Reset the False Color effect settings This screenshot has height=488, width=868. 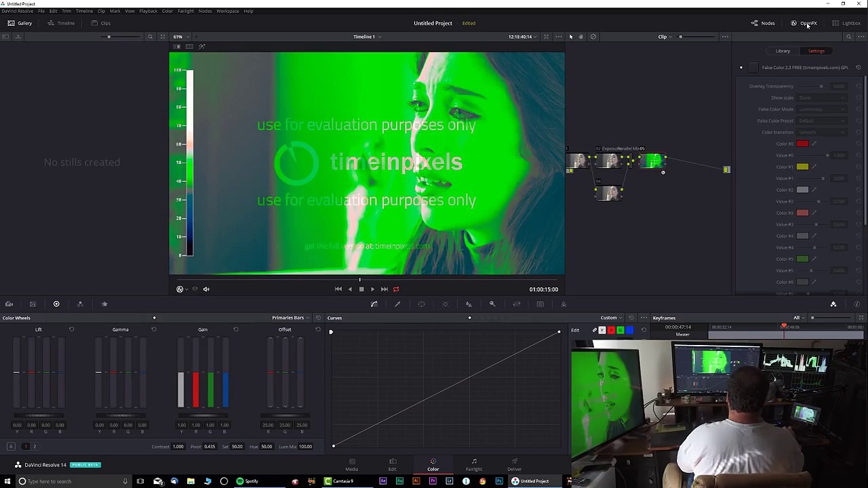(x=858, y=67)
